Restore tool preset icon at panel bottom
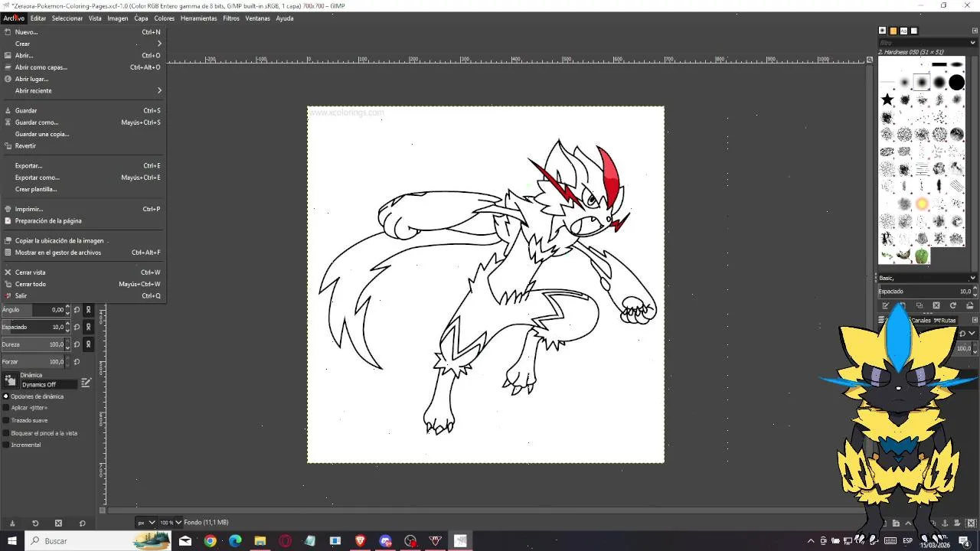 (x=35, y=523)
